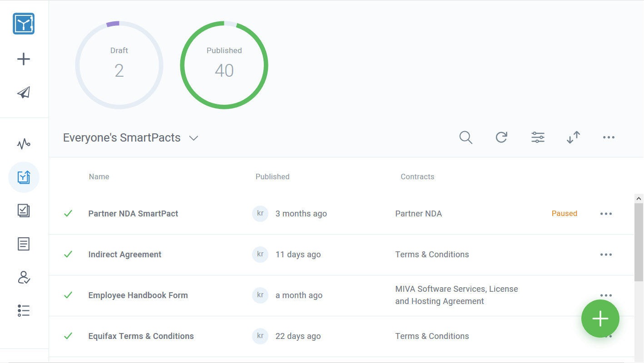Click checkmark beside Employee Handbook Form
Viewport: 644px width, 363px height.
pyautogui.click(x=68, y=295)
